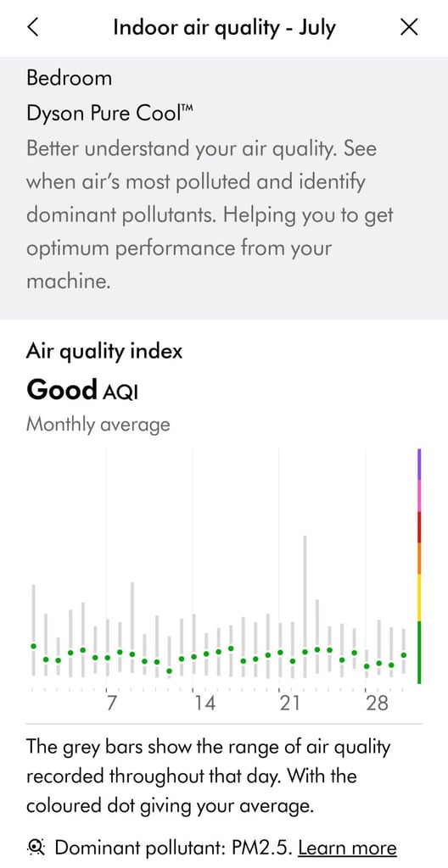
Task: Select the day 14 label on the axis
Action: pyautogui.click(x=204, y=703)
